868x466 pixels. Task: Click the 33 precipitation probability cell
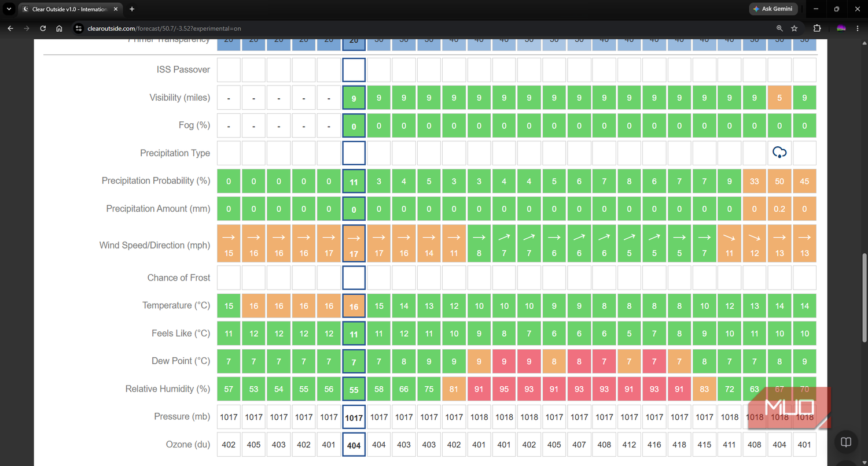pos(755,181)
